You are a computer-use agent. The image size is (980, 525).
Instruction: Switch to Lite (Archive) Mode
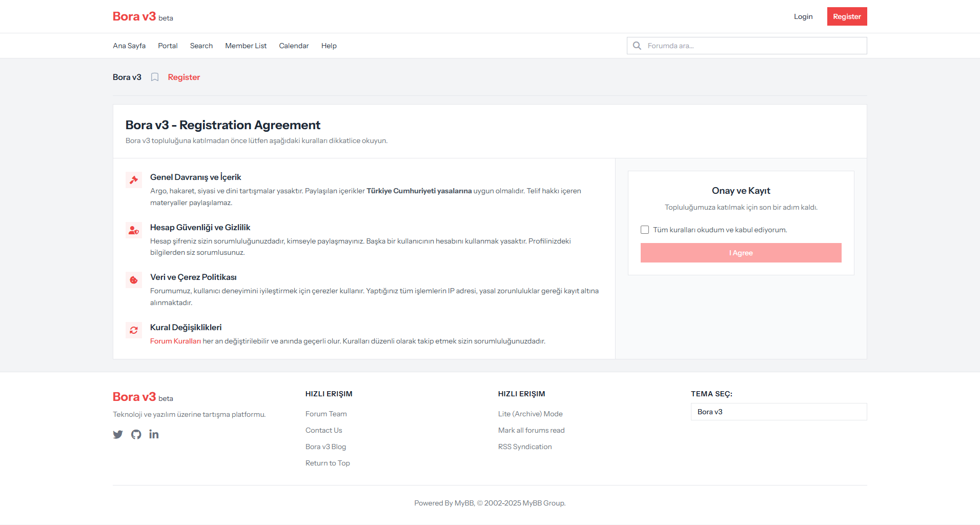(x=530, y=414)
